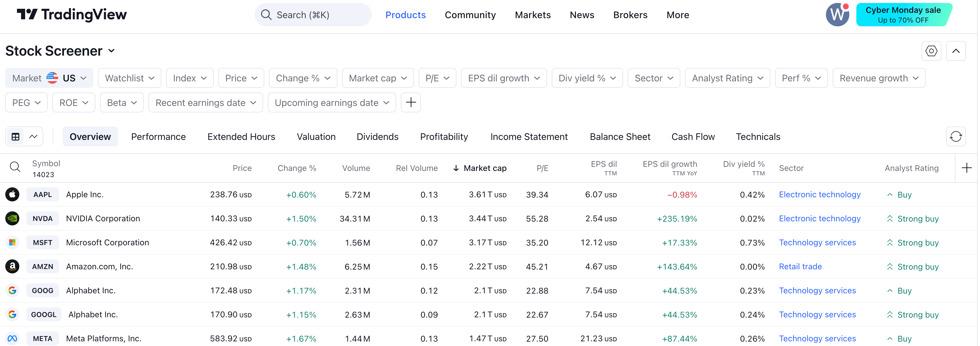980x346 pixels.
Task: Switch to the Income Statement tab
Action: point(529,136)
